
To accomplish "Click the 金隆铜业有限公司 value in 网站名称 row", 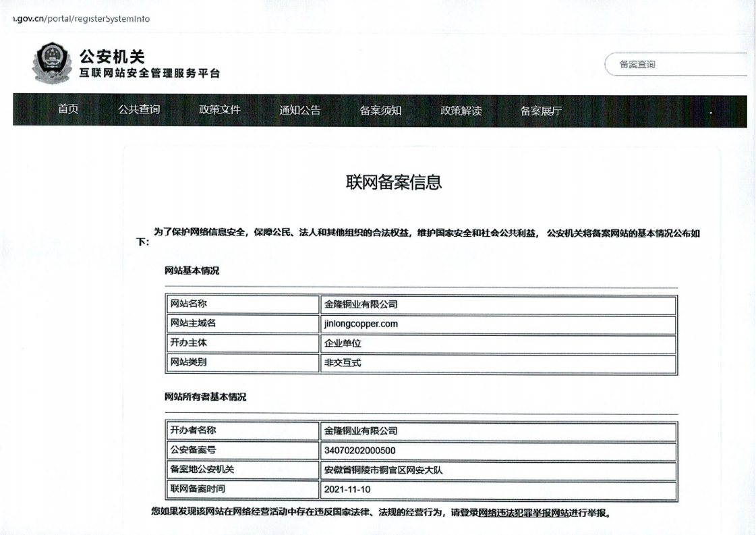I will [361, 304].
